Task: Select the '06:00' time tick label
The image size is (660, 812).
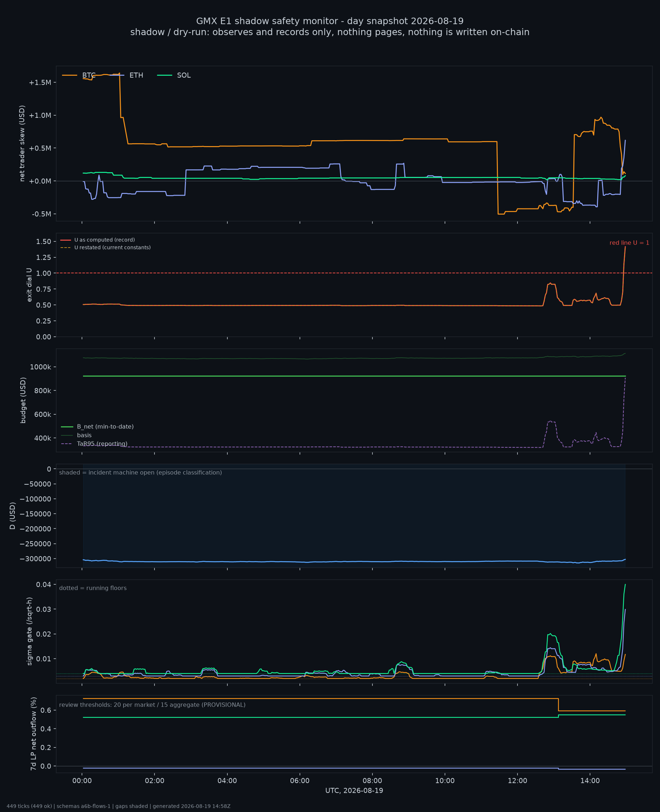Action: tap(300, 781)
